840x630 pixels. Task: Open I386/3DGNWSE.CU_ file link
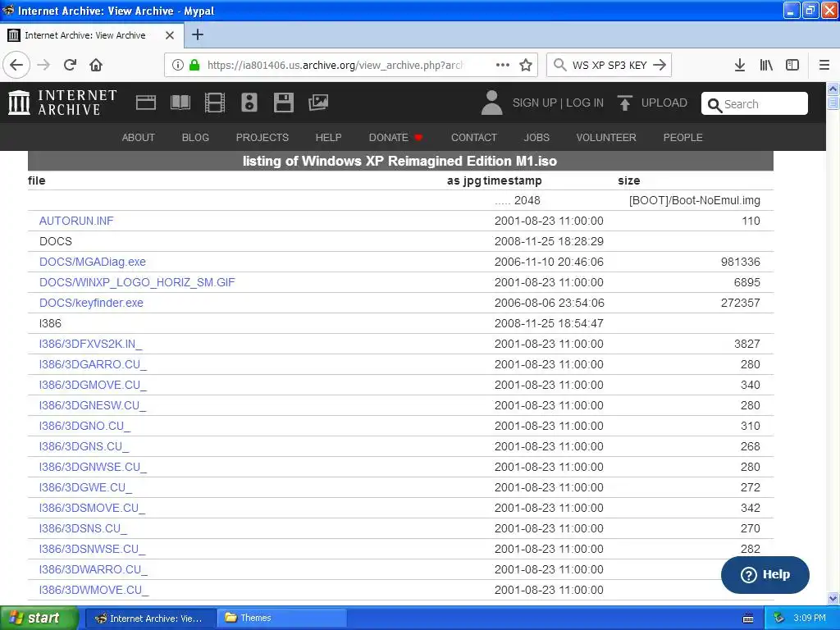pyautogui.click(x=93, y=467)
